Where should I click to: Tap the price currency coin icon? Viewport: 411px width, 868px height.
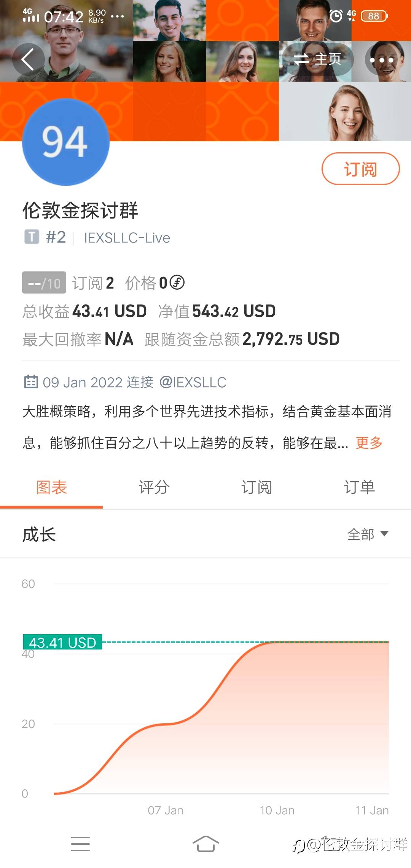177,282
